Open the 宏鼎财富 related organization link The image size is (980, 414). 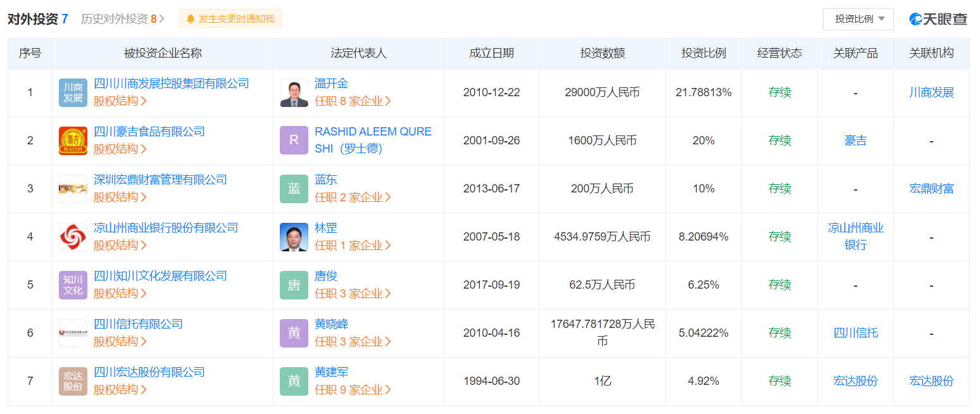pos(931,189)
